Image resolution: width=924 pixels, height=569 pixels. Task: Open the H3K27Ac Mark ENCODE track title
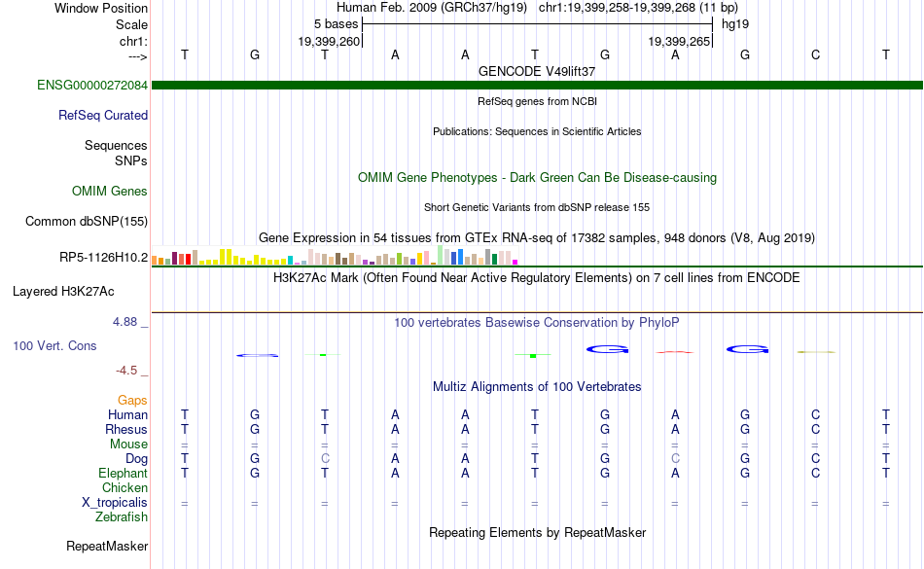click(x=537, y=277)
